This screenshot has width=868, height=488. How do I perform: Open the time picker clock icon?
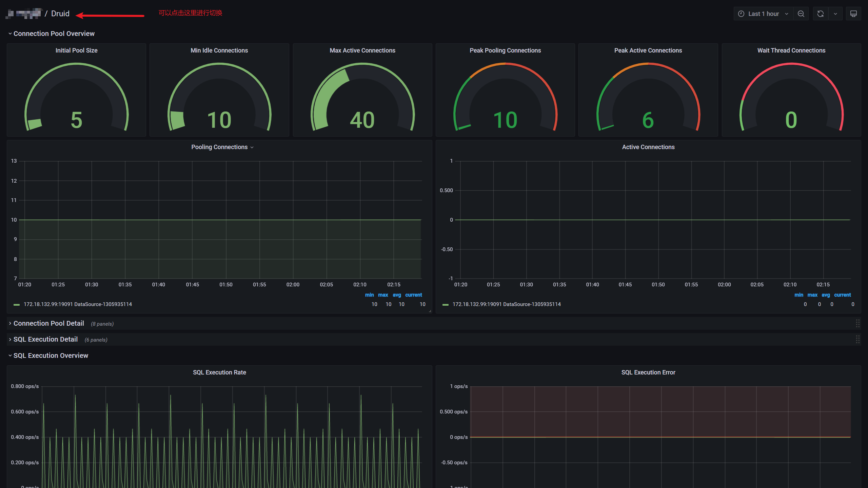[741, 14]
